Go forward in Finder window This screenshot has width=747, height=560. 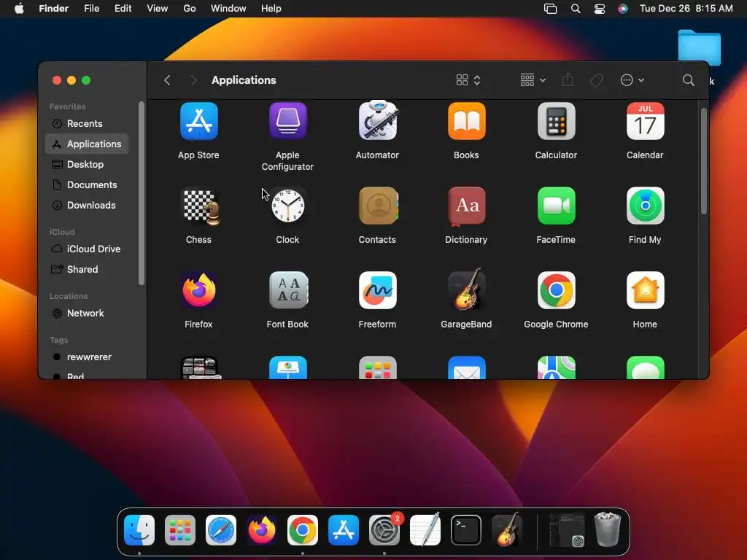coord(193,80)
